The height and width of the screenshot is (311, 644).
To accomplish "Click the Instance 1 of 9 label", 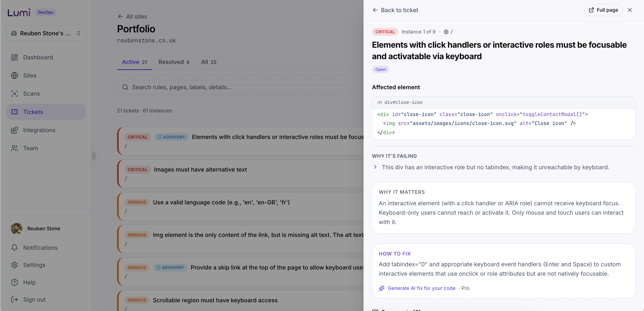I will (x=418, y=32).
